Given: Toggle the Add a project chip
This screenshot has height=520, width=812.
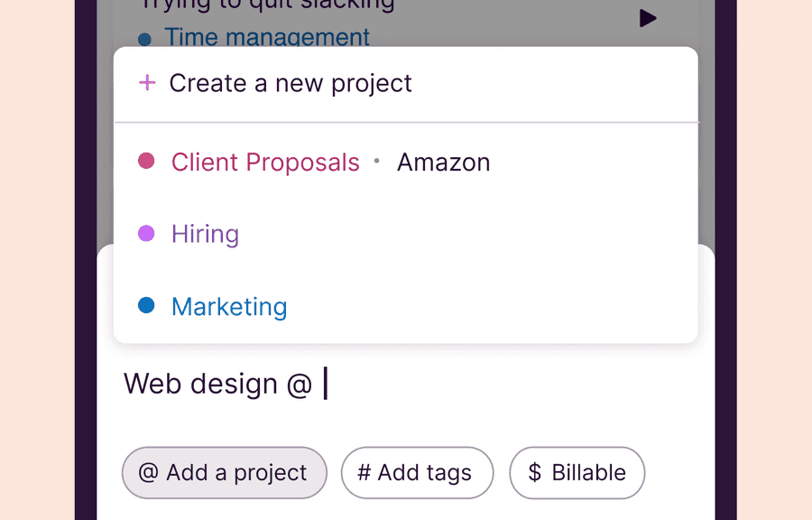Looking at the screenshot, I should [224, 472].
